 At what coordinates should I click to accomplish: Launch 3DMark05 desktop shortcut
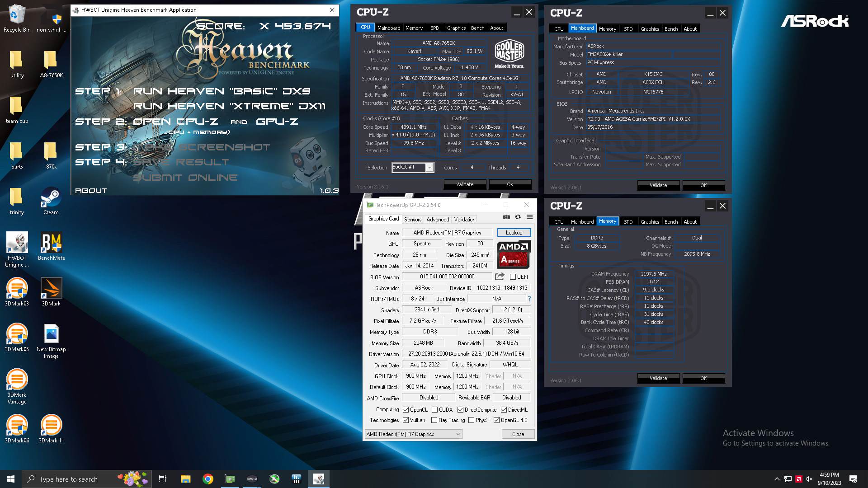(17, 338)
